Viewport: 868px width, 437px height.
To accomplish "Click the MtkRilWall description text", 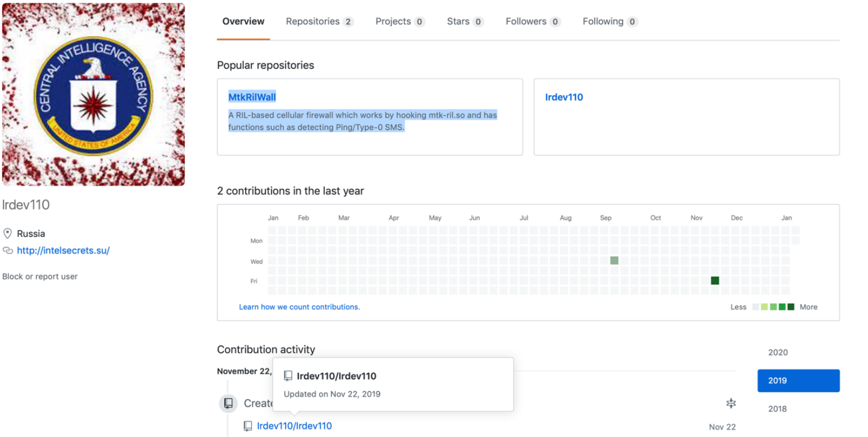I will pos(363,121).
